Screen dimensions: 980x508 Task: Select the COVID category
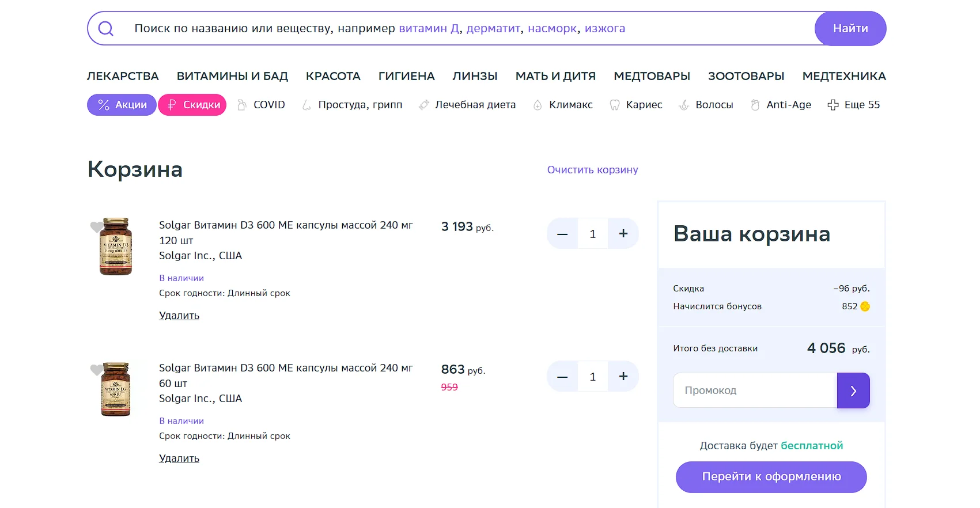coord(261,105)
